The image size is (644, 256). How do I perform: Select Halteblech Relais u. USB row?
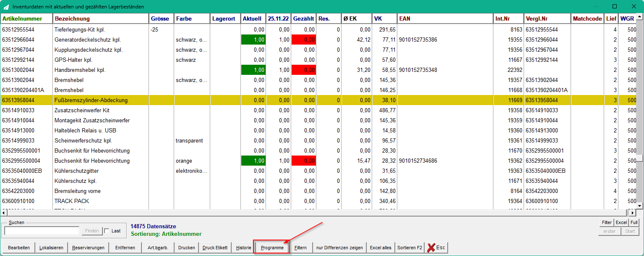(318, 130)
